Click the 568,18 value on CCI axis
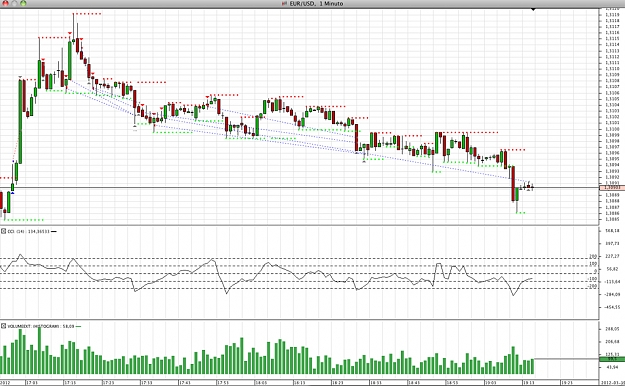Viewport: 625px width, 386px height. pyautogui.click(x=613, y=230)
